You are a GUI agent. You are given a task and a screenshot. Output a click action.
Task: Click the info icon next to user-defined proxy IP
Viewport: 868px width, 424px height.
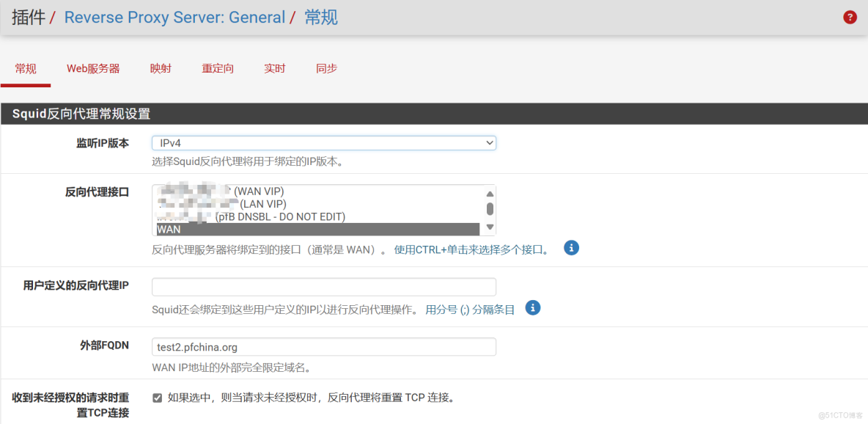(533, 307)
